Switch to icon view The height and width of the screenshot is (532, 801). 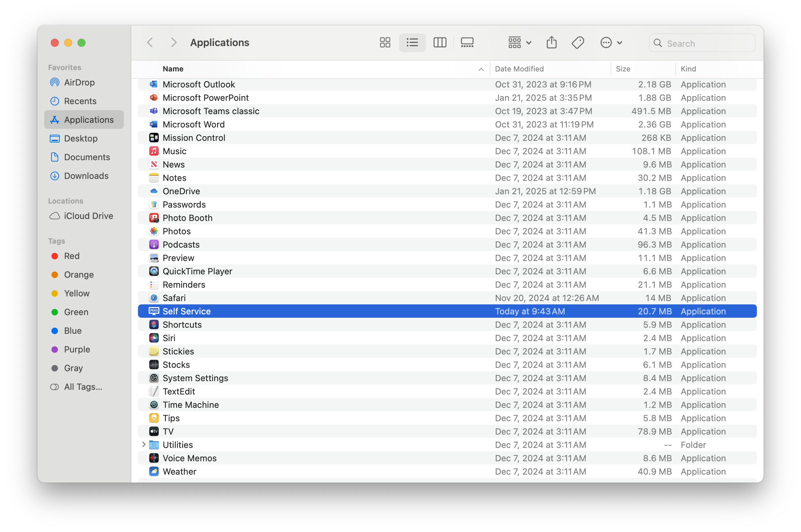click(x=385, y=42)
